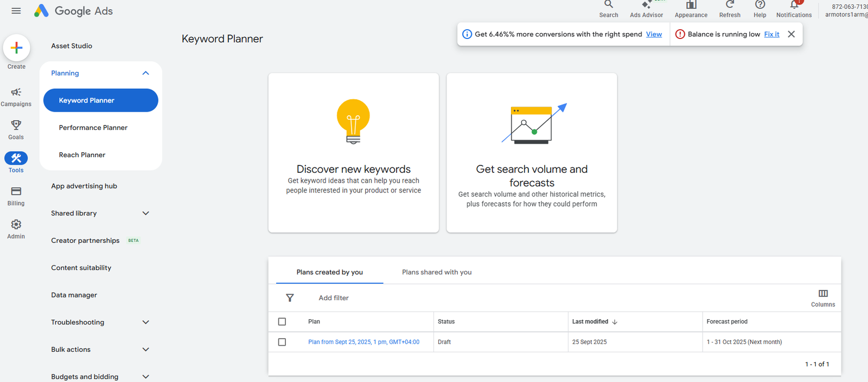Click the Create plus button

click(x=16, y=48)
